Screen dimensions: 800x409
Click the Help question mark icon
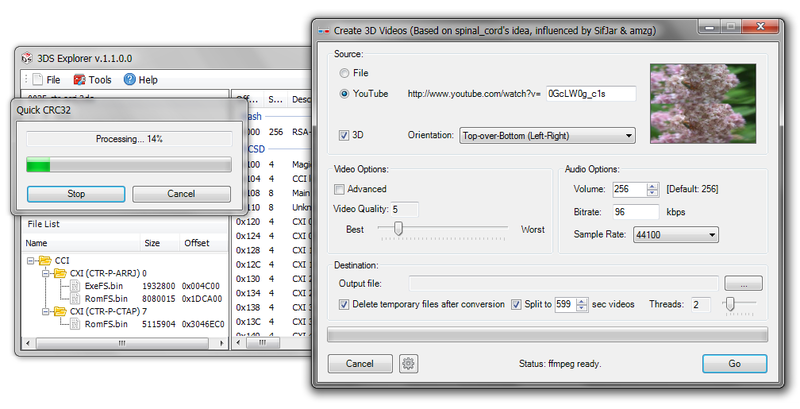click(129, 80)
